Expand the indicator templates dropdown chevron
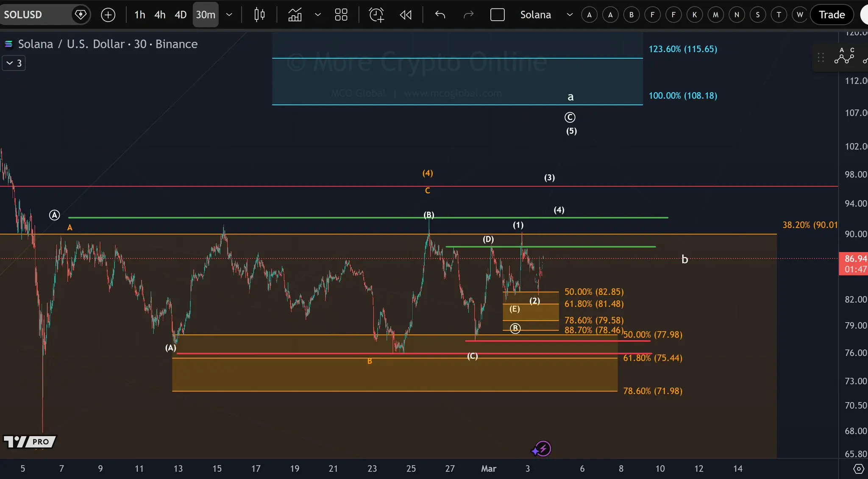 click(x=317, y=15)
